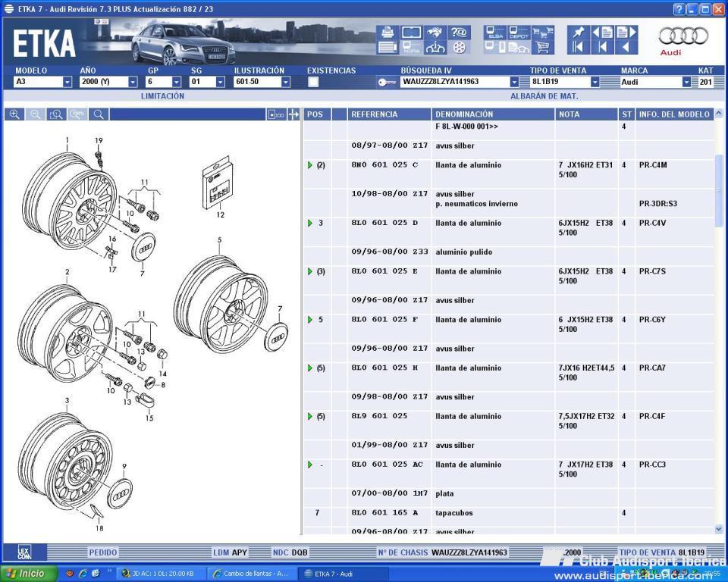Jump to first with double-bar arrow icon
The height and width of the screenshot is (582, 728).
(x=578, y=47)
